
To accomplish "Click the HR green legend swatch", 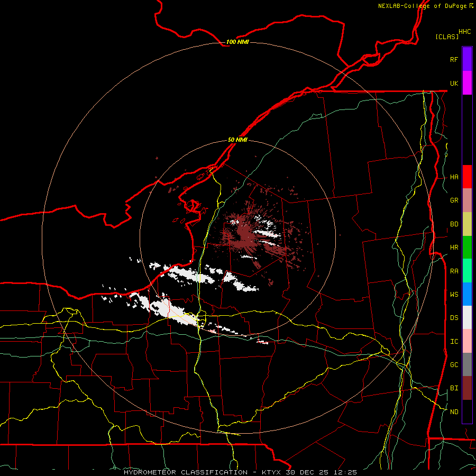I will (467, 247).
